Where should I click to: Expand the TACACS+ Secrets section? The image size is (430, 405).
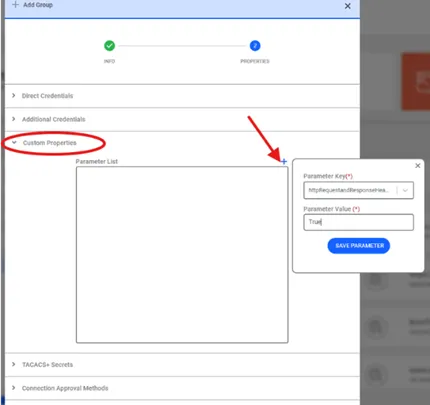[x=14, y=364]
